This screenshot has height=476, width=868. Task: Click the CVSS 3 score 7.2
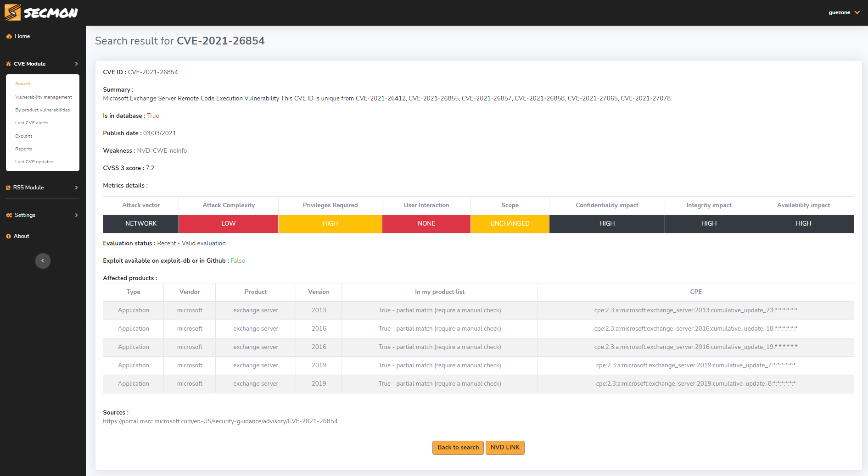[150, 168]
